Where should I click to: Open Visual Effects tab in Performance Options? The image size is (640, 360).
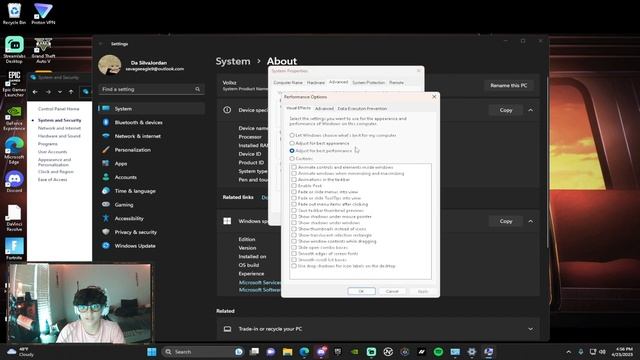pyautogui.click(x=298, y=108)
